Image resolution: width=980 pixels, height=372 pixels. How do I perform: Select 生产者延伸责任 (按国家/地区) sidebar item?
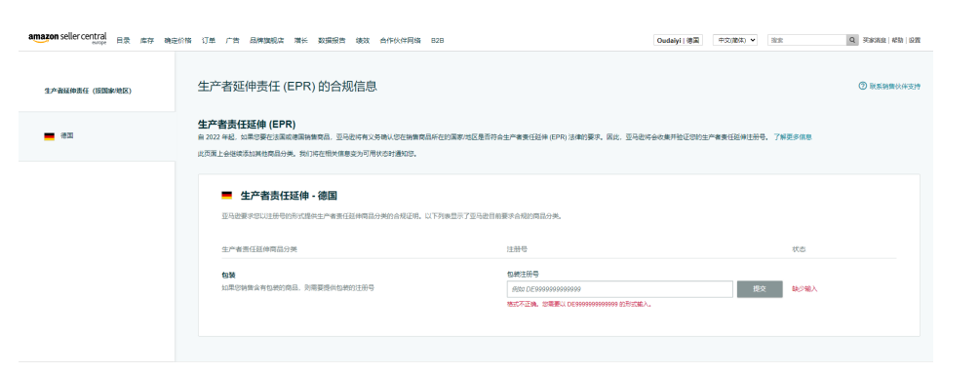click(88, 91)
